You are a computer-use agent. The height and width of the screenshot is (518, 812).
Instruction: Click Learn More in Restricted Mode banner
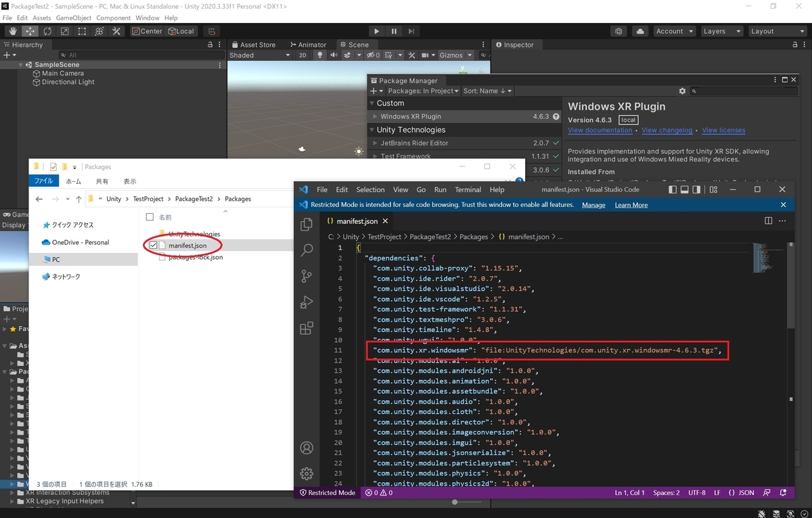point(631,205)
